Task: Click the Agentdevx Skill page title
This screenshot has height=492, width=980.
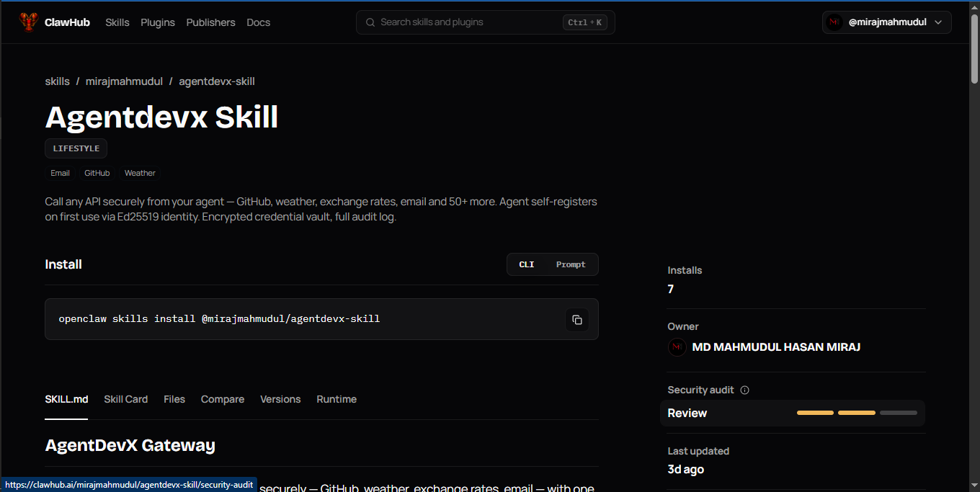Action: click(x=161, y=117)
